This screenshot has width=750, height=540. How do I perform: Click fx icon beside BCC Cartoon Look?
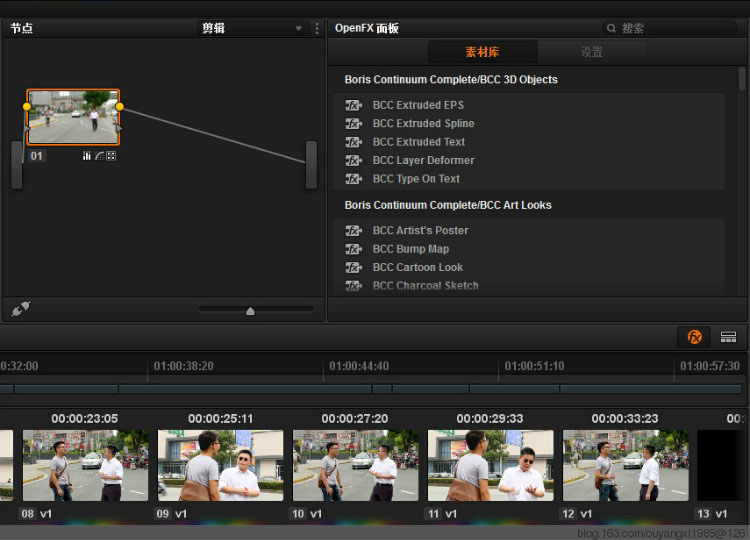(353, 267)
